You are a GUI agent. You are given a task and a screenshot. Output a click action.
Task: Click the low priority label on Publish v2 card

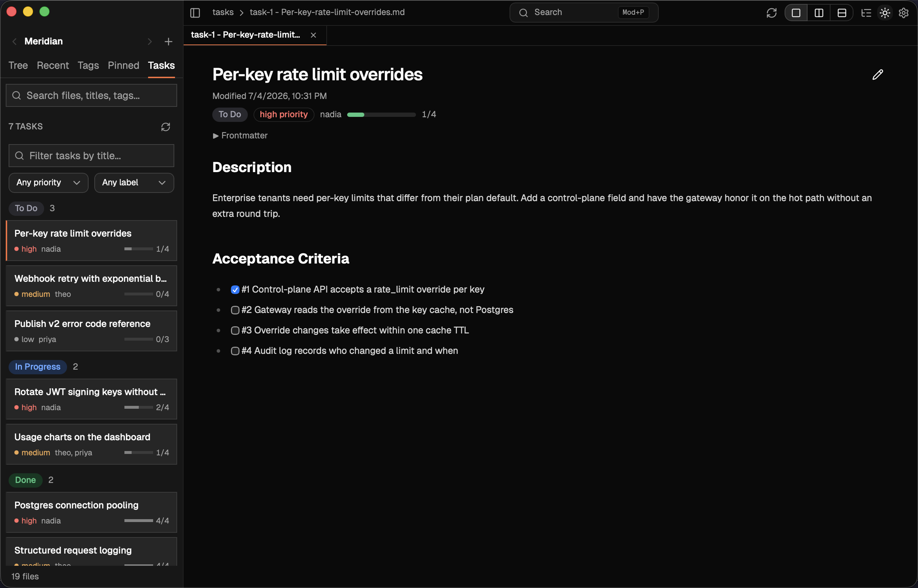pyautogui.click(x=28, y=340)
